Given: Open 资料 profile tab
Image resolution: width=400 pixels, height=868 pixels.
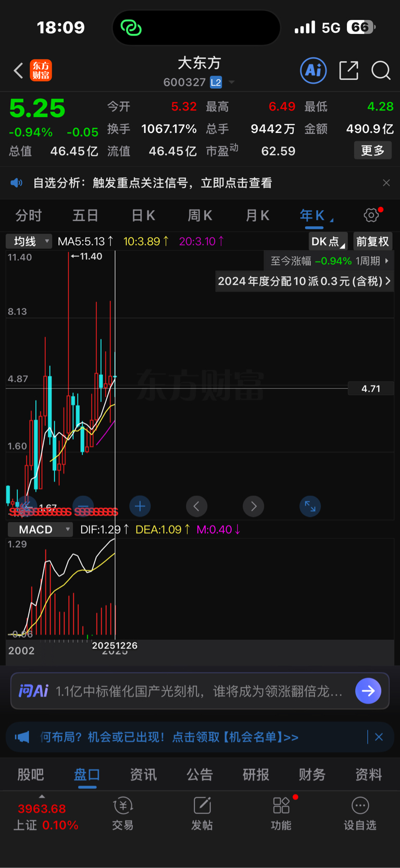Looking at the screenshot, I should click(x=368, y=775).
